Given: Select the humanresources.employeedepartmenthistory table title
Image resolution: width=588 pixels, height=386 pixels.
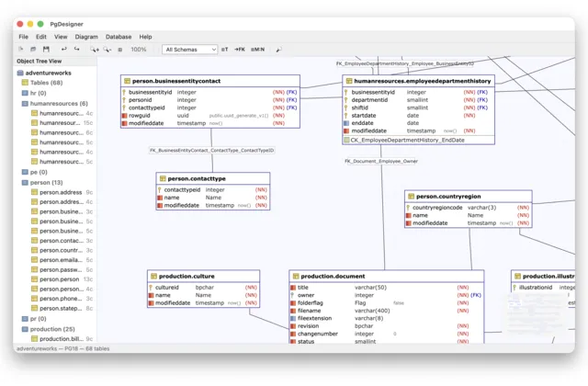Looking at the screenshot, I should click(423, 81).
